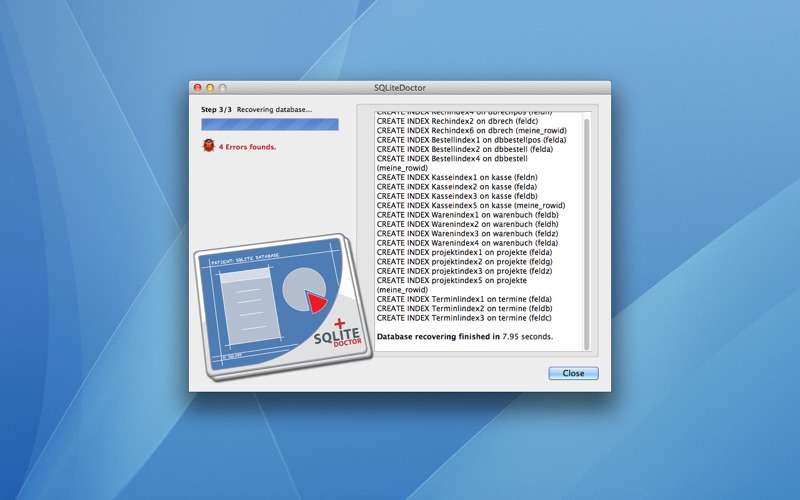The image size is (800, 500).
Task: Click the gray disabled zoom window button
Action: [222, 88]
